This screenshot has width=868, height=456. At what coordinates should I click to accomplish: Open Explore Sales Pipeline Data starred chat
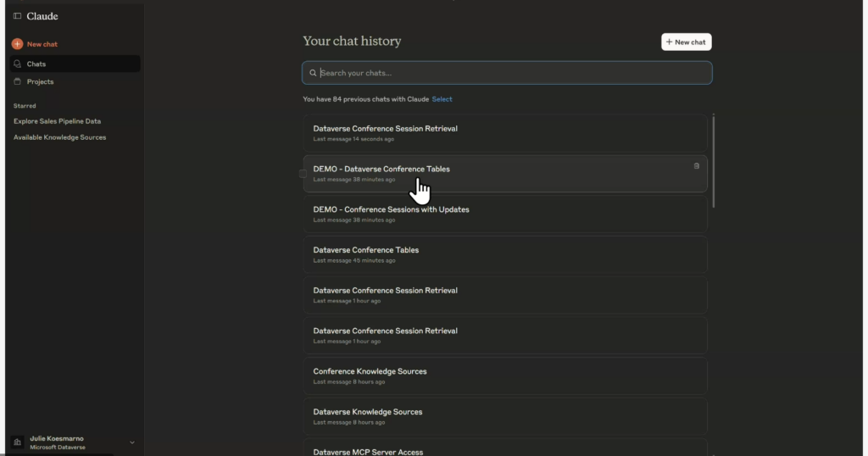(57, 121)
